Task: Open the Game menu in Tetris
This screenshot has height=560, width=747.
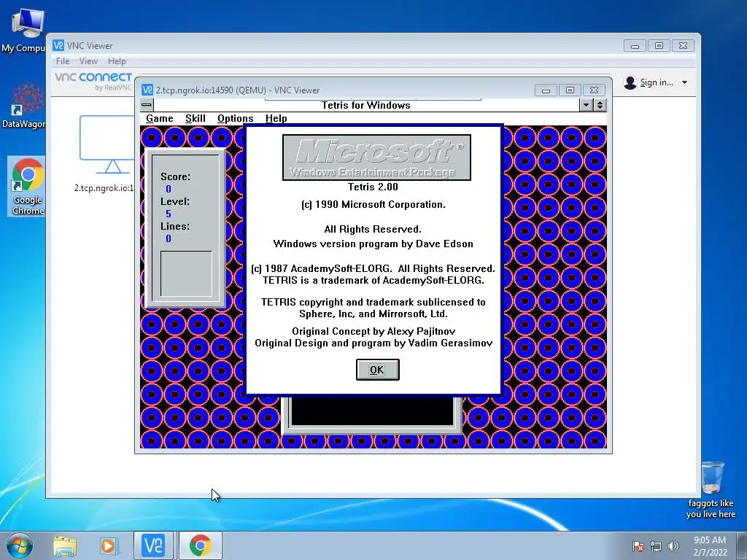Action: (x=160, y=118)
